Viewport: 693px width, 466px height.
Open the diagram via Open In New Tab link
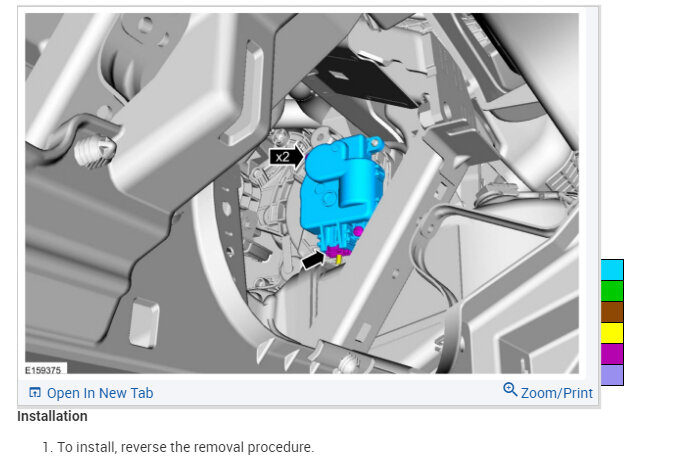100,393
